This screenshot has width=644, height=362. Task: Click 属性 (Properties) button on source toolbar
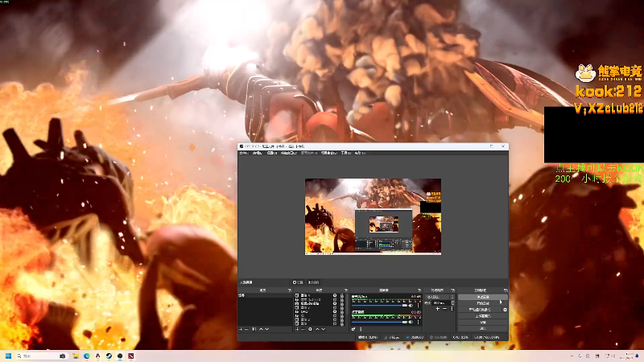(x=298, y=282)
